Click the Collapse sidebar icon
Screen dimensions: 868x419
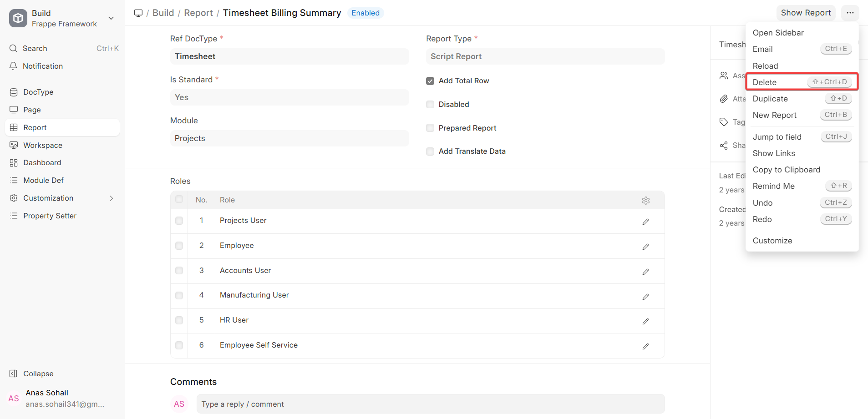[x=13, y=374]
